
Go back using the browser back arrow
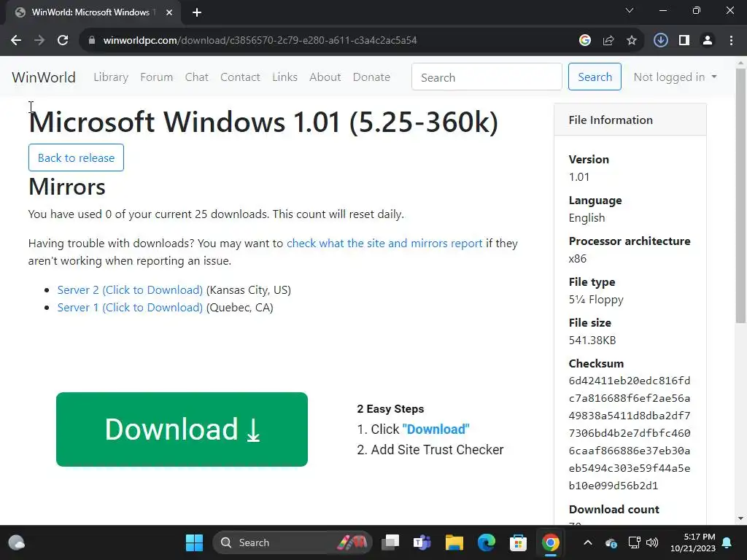click(16, 41)
